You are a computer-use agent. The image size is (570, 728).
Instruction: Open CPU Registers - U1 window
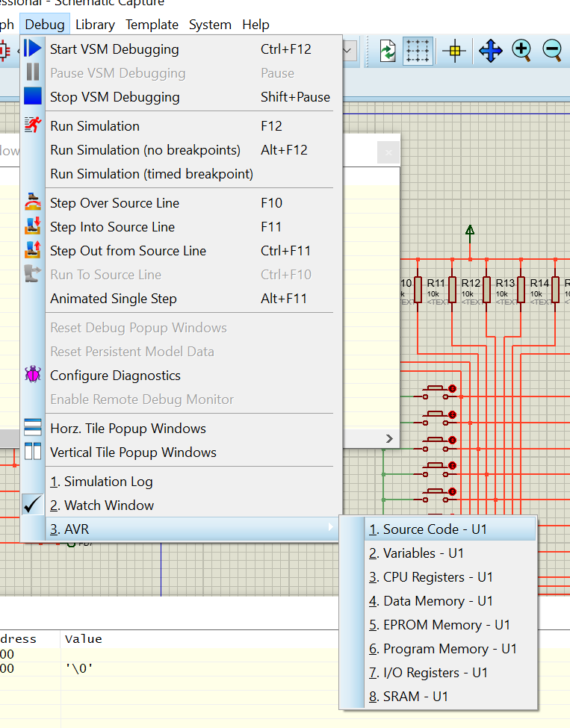pos(439,577)
